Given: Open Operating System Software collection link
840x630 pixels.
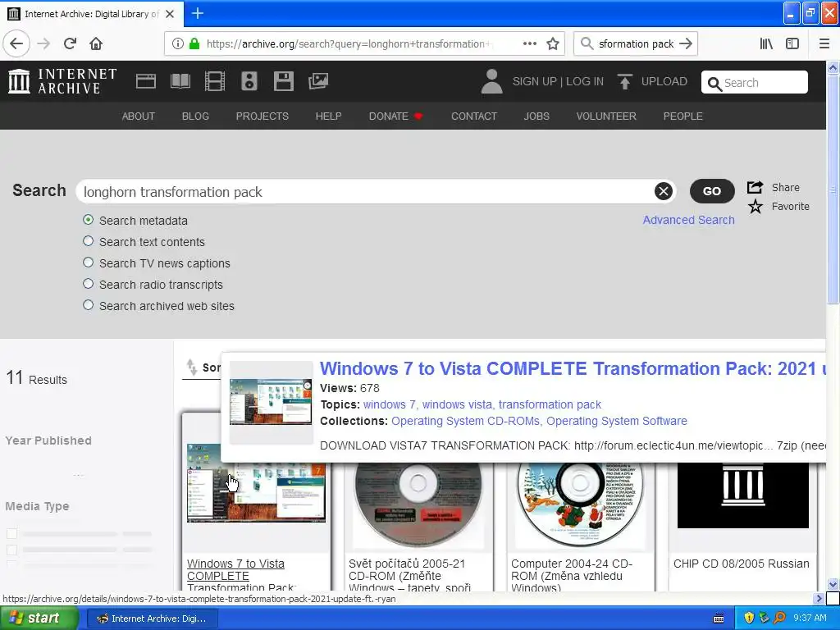Looking at the screenshot, I should click(617, 421).
